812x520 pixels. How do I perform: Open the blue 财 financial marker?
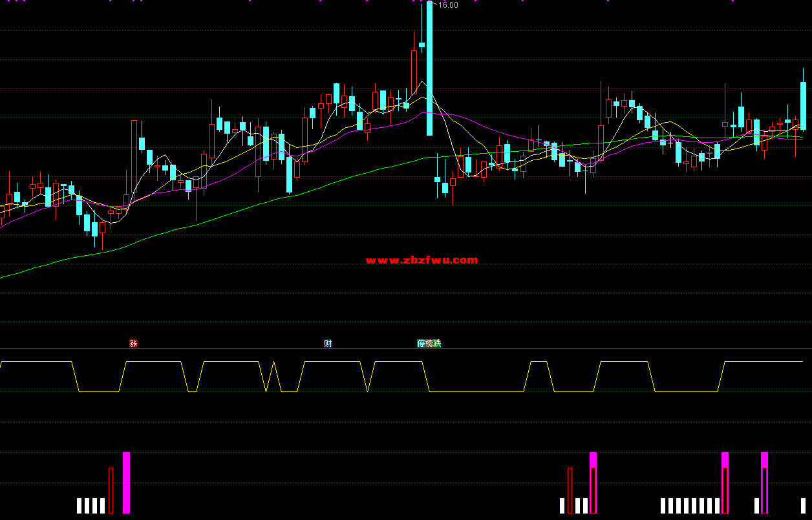[x=328, y=344]
